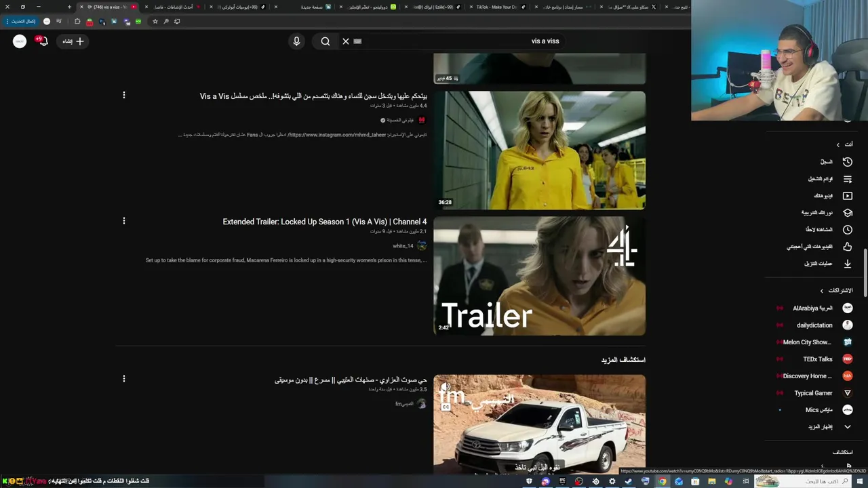Open options menu for the Al-Otaibi songs video
This screenshot has width=868, height=488.
[x=124, y=379]
